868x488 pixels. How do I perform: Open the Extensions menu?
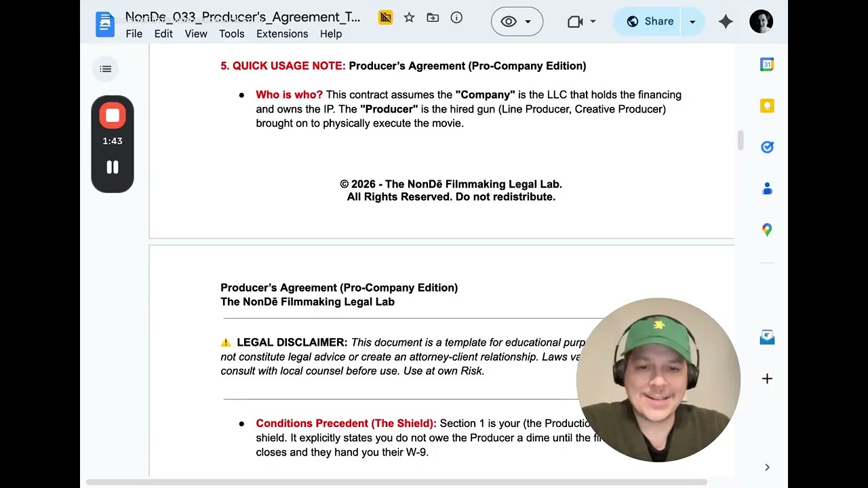[282, 34]
